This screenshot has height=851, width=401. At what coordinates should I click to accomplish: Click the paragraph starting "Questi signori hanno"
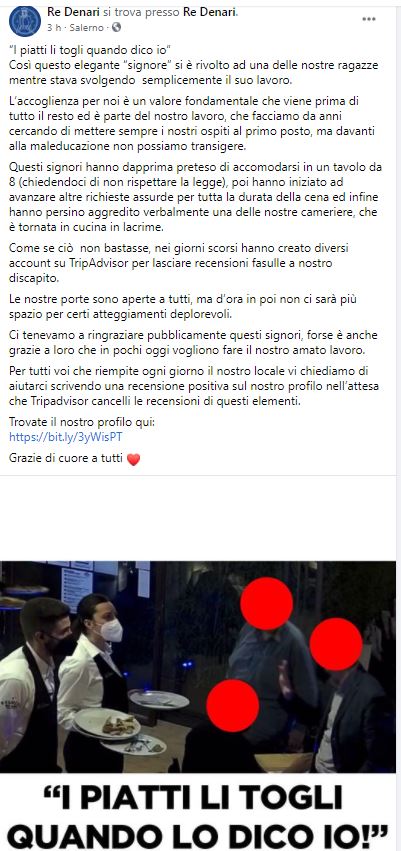195,206
